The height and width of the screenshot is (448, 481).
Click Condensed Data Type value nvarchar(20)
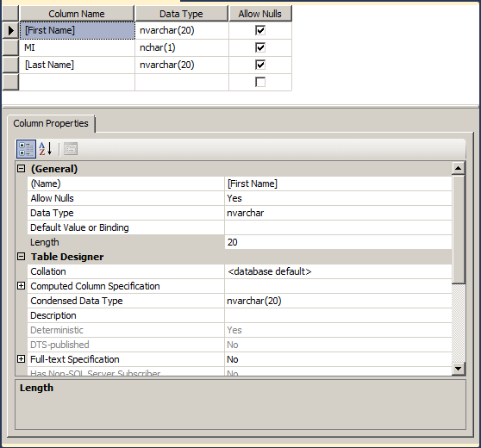tap(338, 301)
